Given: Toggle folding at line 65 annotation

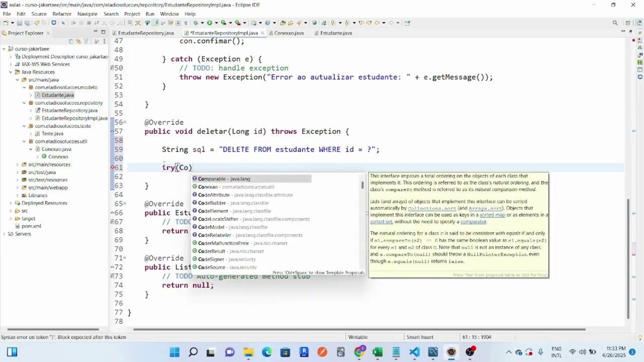Looking at the screenshot, I should (x=124, y=204).
